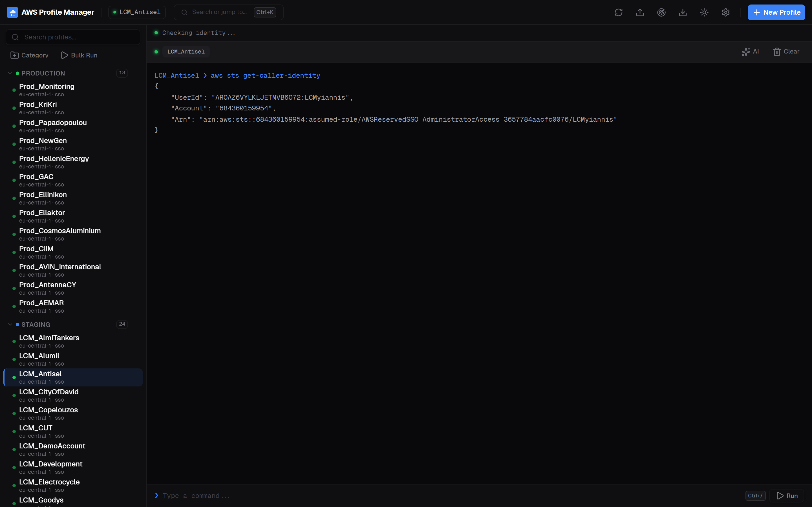This screenshot has width=812, height=507.
Task: Click the green status dot beside Prod_Monitoring
Action: (x=14, y=90)
